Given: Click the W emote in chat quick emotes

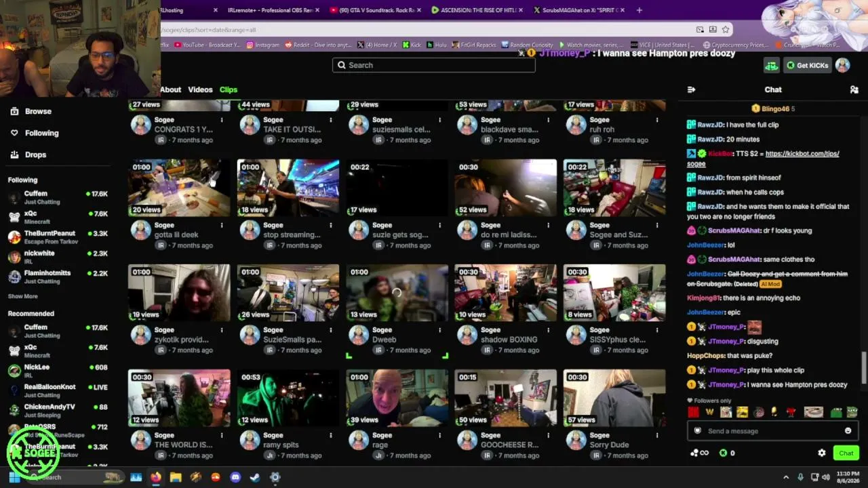Looking at the screenshot, I should coord(709,412).
